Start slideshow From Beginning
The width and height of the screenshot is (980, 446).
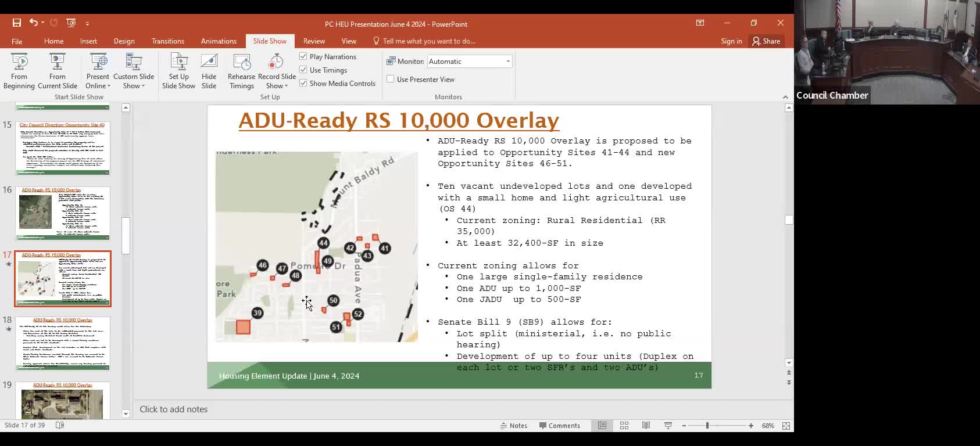(x=19, y=71)
